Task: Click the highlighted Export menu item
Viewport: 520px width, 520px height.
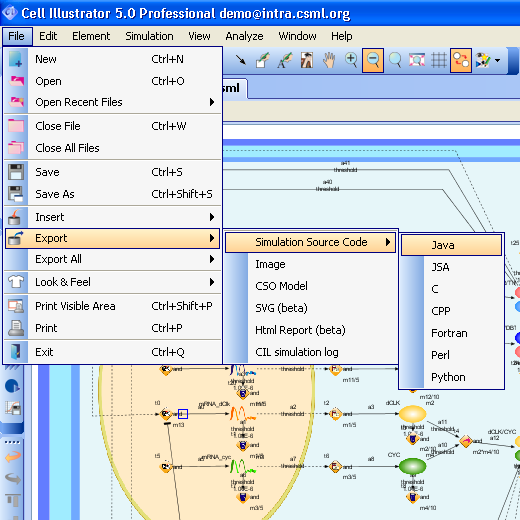Action: [113, 238]
